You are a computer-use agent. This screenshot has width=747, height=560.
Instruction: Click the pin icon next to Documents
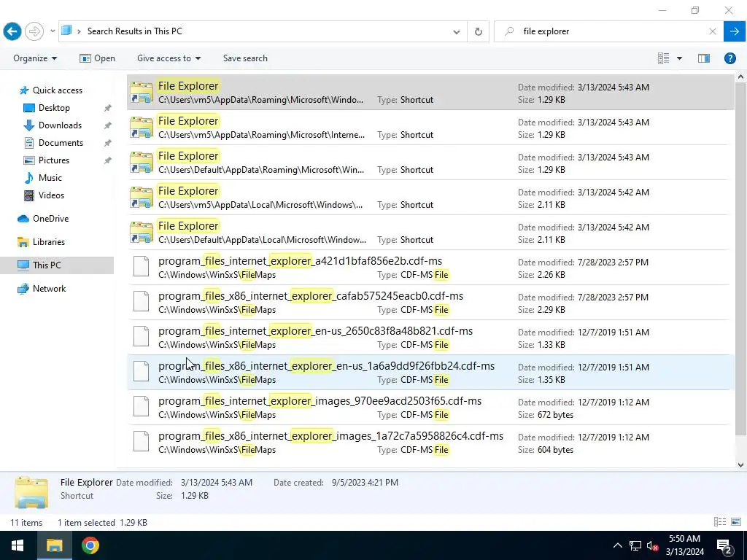coord(108,143)
